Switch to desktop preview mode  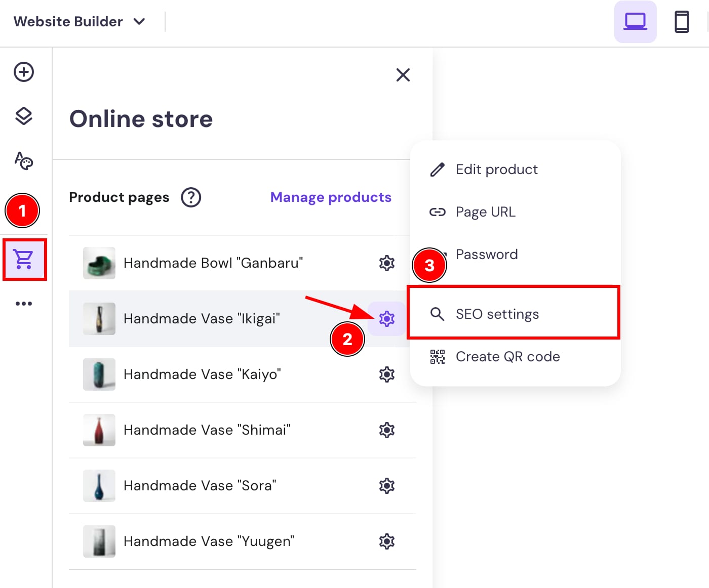tap(635, 21)
